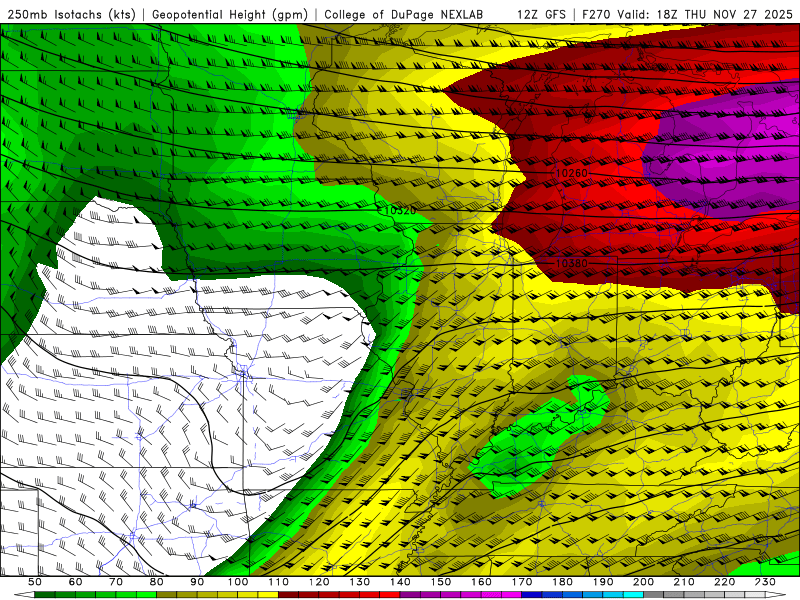The image size is (800, 600).
Task: Click the 10260 height contour label
Action: click(x=571, y=173)
